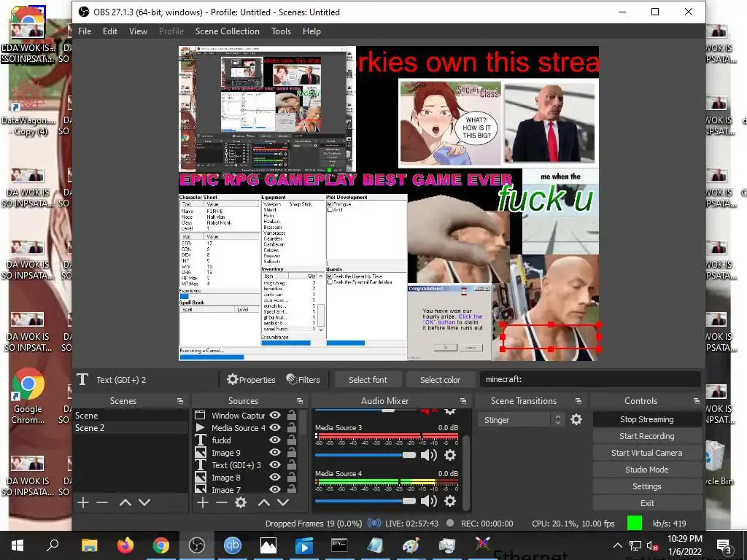Click Start Recording

647,436
